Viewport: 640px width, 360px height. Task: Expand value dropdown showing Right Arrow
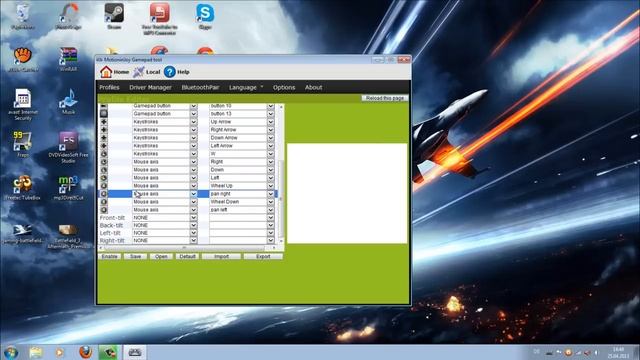coord(271,130)
